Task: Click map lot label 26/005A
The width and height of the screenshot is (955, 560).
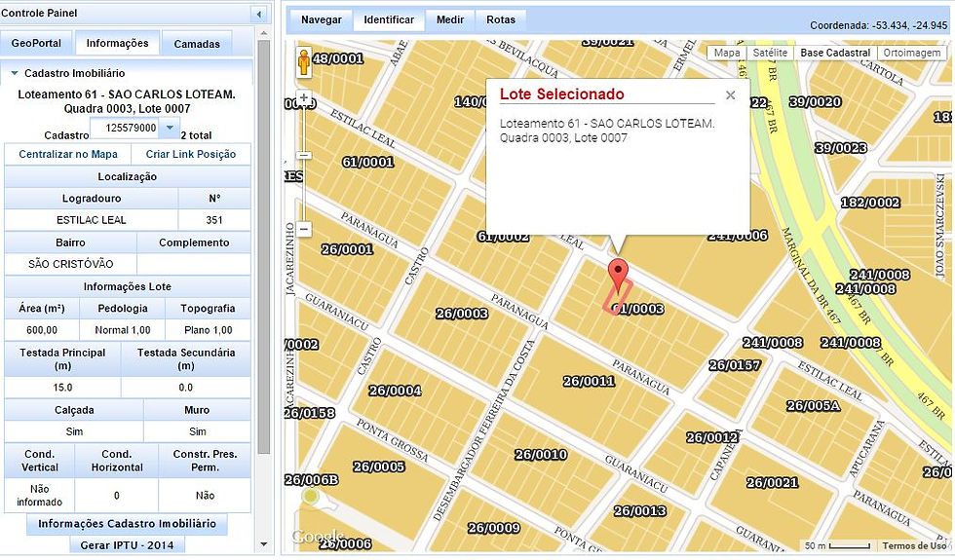Action: coord(813,406)
